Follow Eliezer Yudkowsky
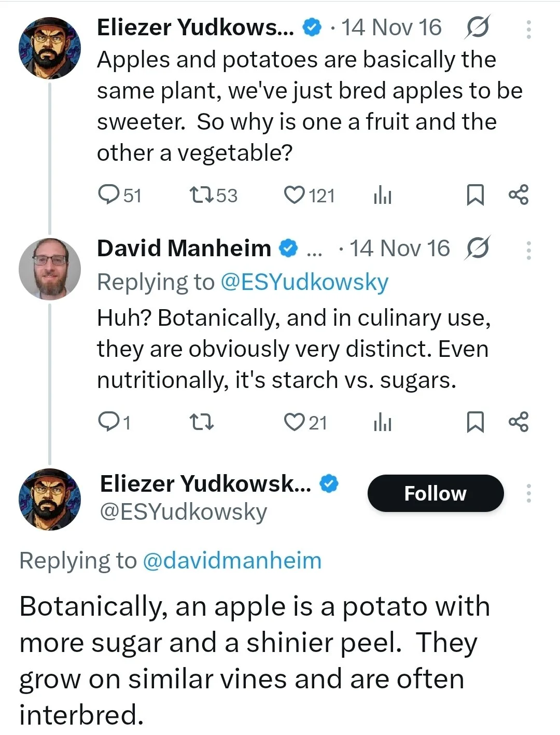This screenshot has height=735, width=560. tap(436, 493)
